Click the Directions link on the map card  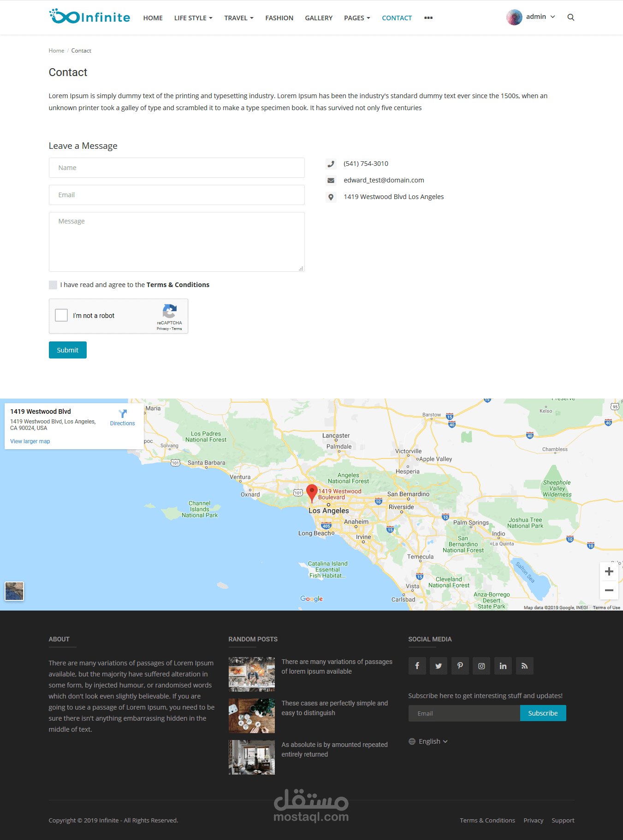point(123,423)
